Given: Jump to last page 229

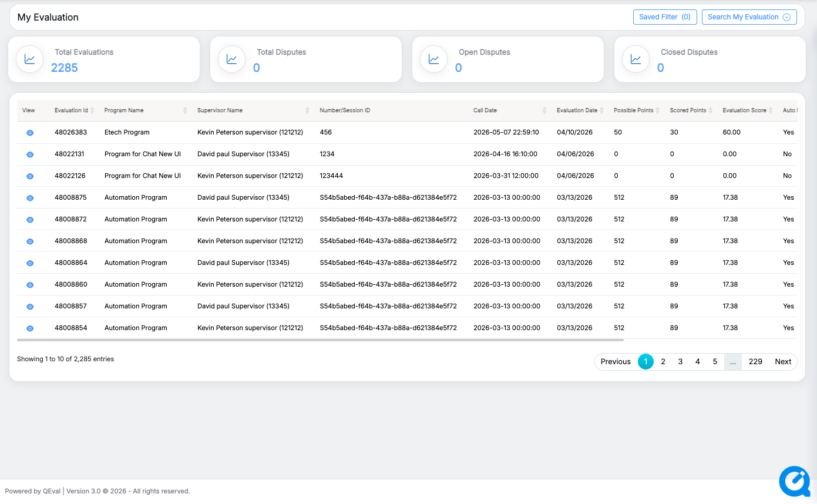Looking at the screenshot, I should 755,362.
